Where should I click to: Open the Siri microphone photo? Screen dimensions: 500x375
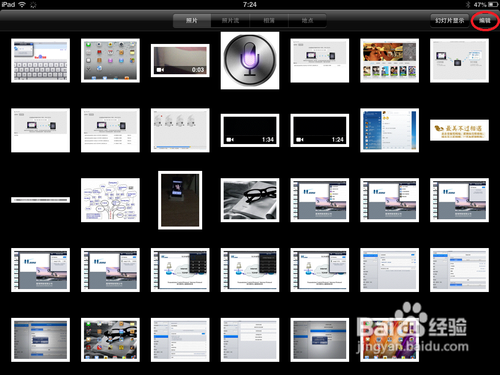(x=250, y=60)
